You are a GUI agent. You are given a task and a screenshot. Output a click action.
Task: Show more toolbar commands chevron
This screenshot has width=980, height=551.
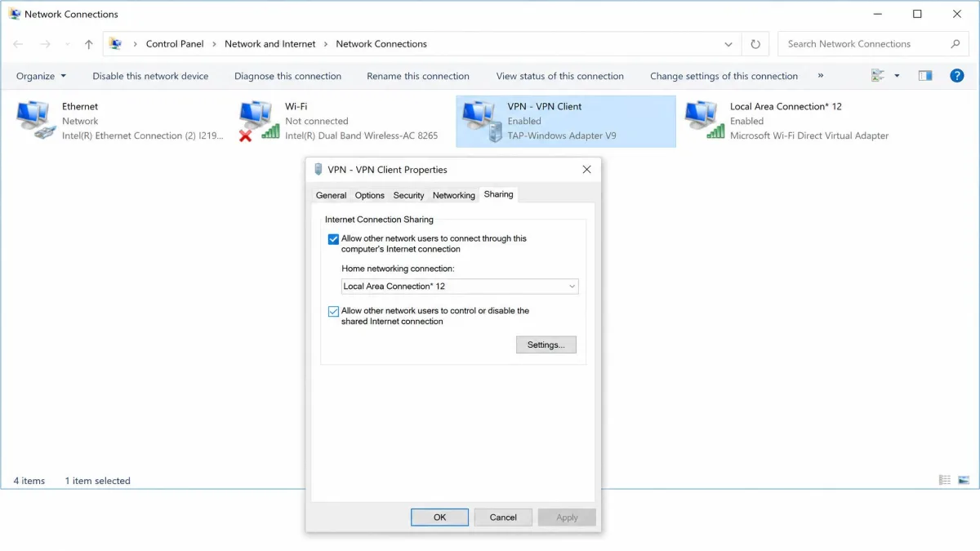tap(820, 76)
